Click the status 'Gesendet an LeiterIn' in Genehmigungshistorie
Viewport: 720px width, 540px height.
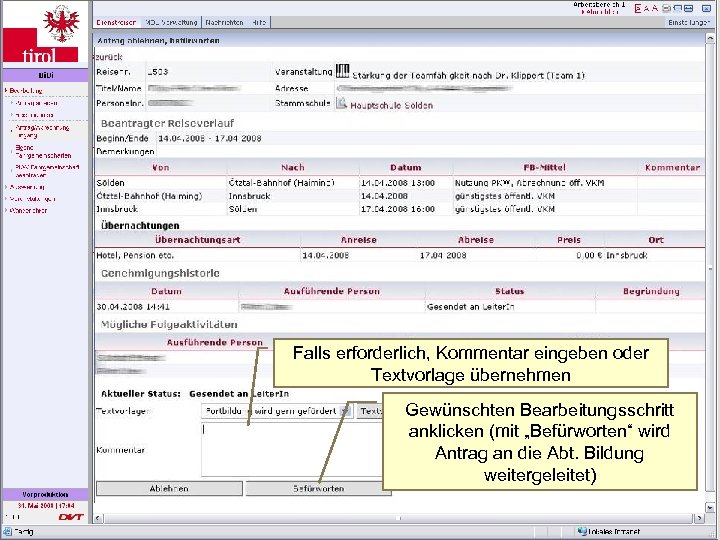[471, 307]
